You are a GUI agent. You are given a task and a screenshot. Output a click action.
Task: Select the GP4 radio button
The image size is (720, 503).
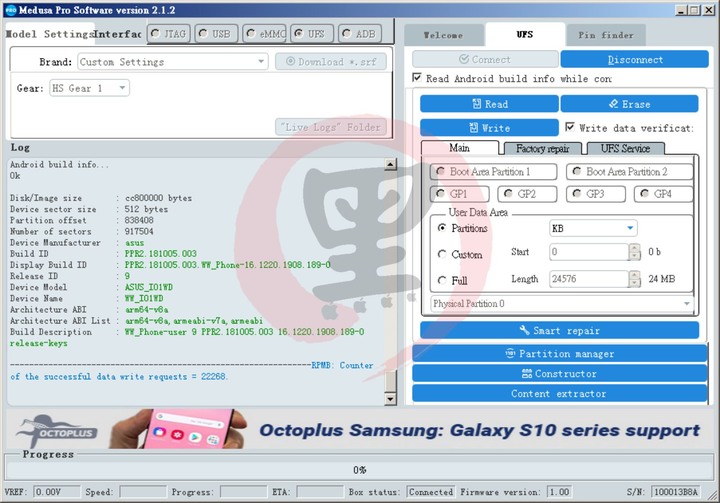(x=663, y=194)
